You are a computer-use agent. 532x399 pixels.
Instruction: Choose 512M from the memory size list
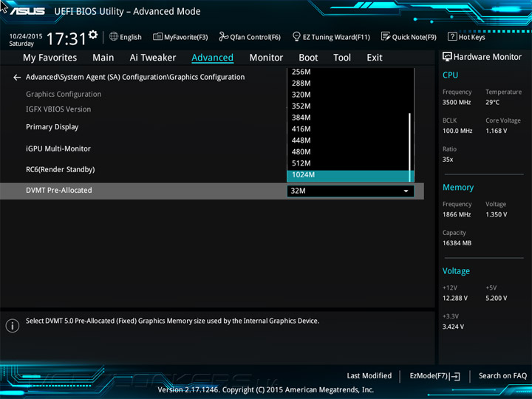[x=348, y=163]
